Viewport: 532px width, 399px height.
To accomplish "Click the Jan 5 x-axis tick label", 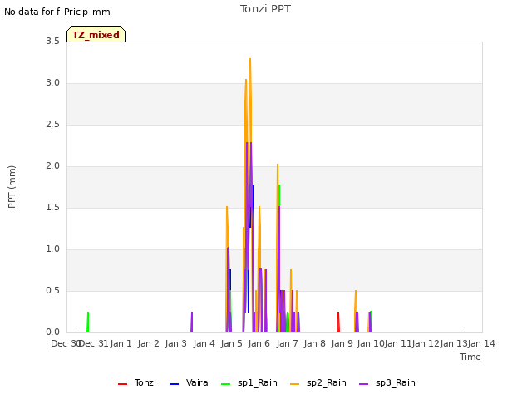I will pos(231,343).
